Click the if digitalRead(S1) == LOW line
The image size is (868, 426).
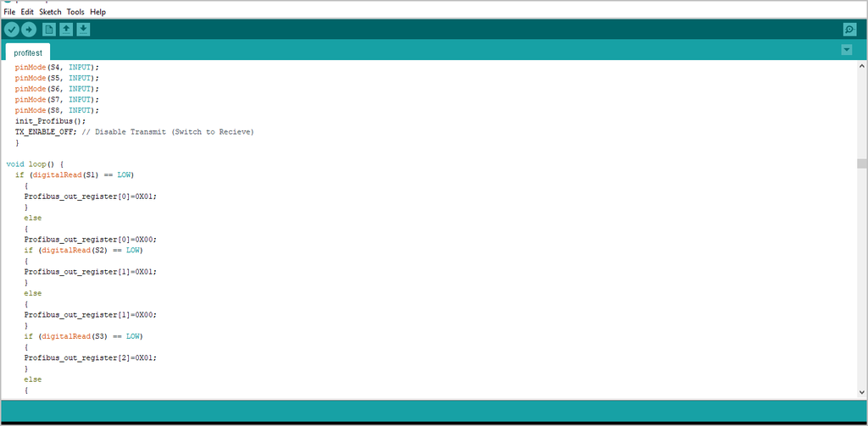click(x=75, y=174)
